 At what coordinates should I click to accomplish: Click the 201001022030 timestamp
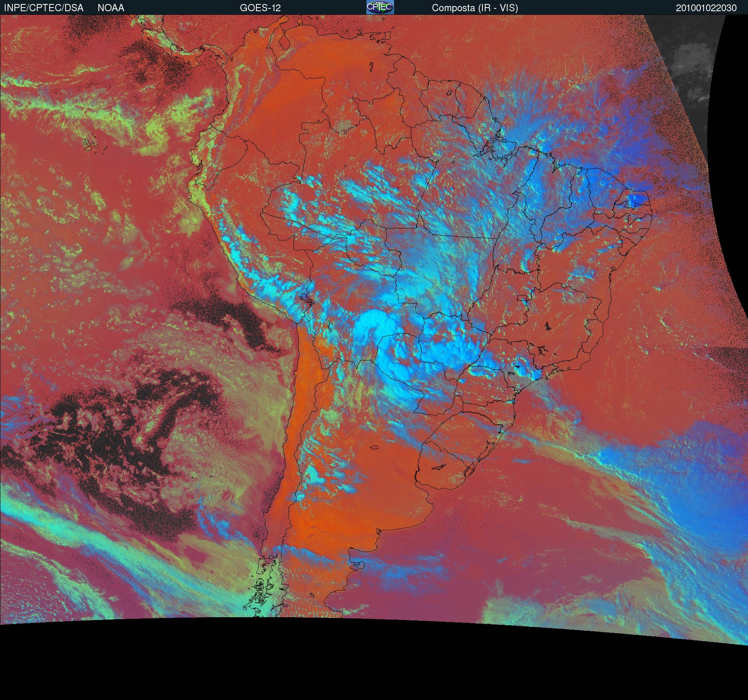click(706, 8)
